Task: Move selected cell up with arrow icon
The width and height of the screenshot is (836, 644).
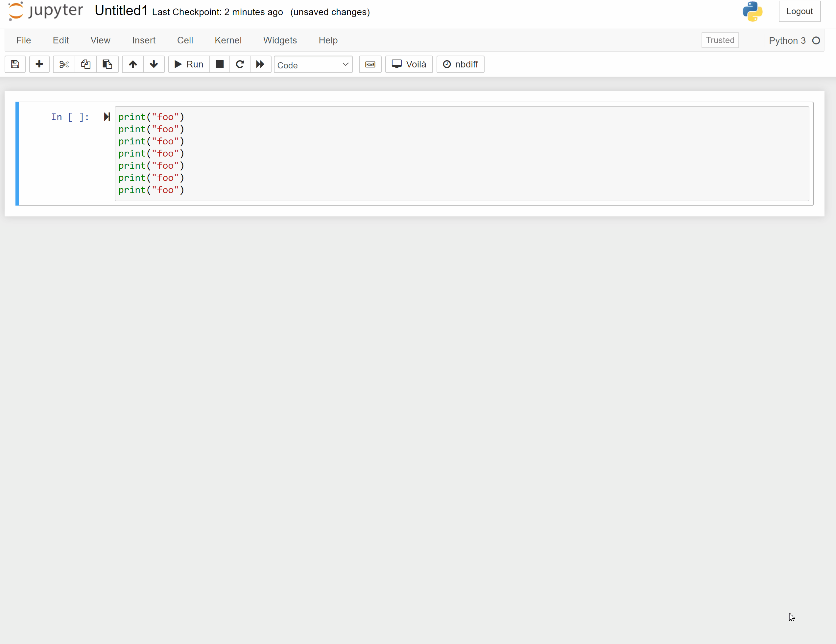Action: click(x=133, y=64)
